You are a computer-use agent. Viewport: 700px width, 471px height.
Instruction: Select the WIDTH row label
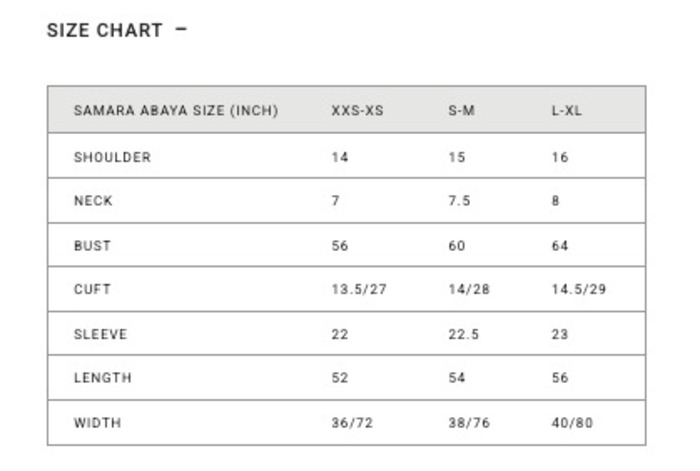(97, 422)
